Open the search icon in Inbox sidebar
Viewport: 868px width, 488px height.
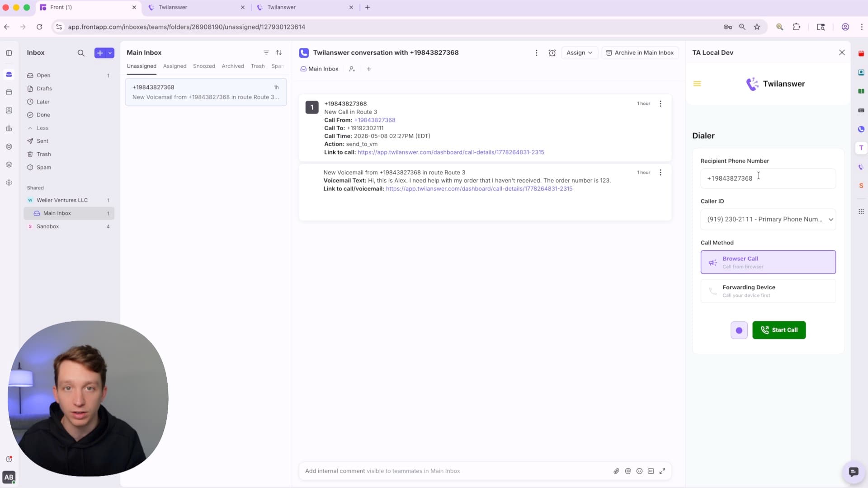[x=81, y=53]
